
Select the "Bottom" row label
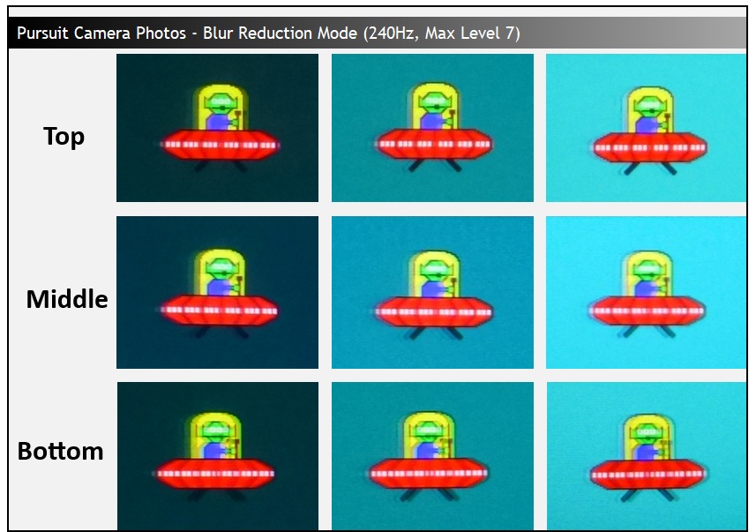coord(60,451)
